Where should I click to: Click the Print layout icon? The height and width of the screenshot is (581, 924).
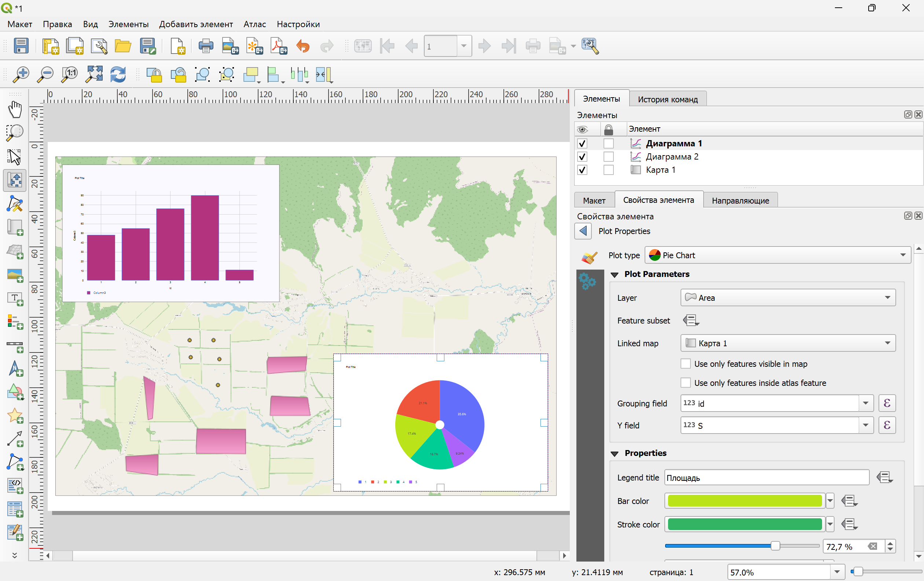tap(206, 46)
